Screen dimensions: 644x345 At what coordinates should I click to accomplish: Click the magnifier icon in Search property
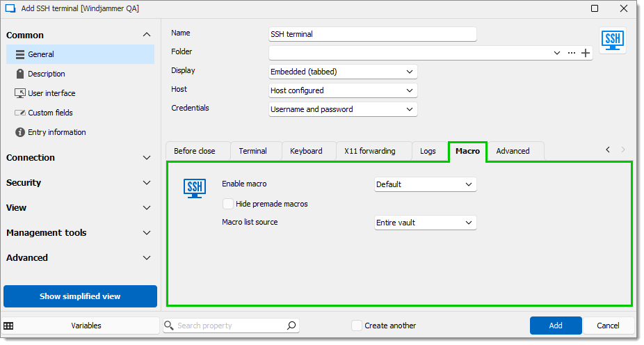click(x=291, y=326)
